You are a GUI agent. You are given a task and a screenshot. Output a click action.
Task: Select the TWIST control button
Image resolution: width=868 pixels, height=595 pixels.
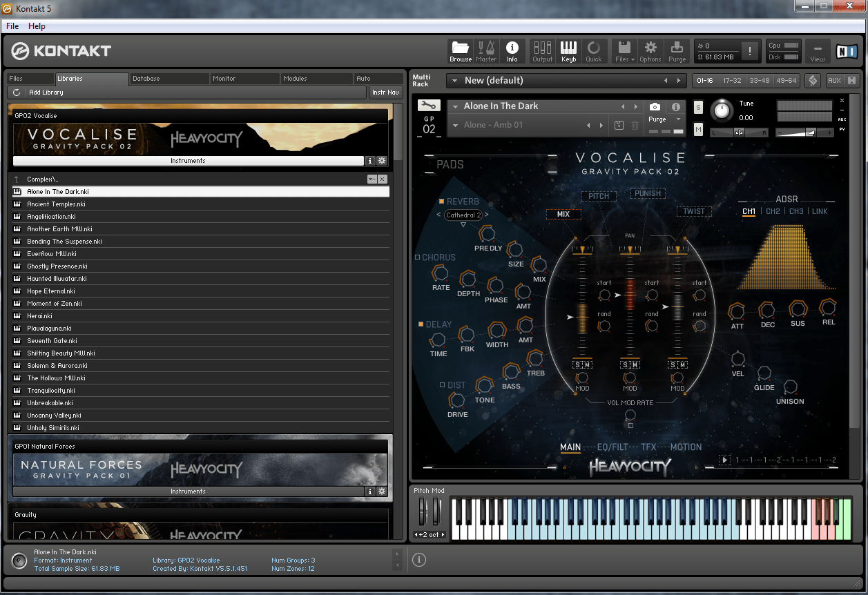pyautogui.click(x=694, y=211)
